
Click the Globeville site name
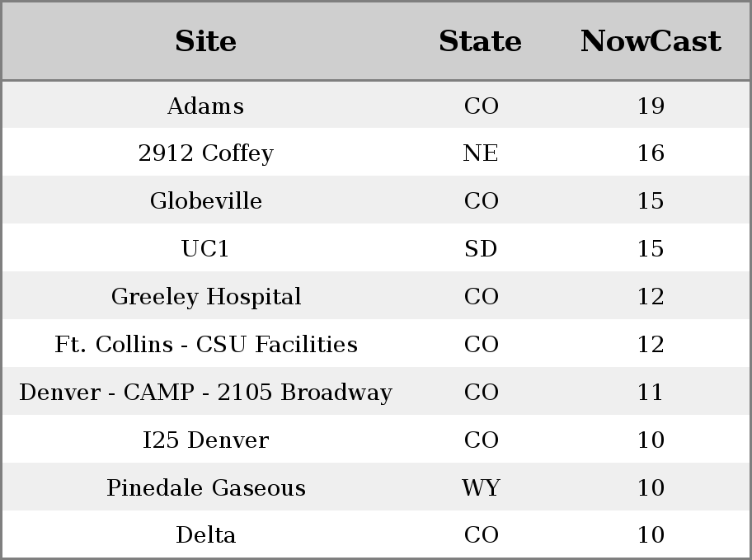[206, 200]
